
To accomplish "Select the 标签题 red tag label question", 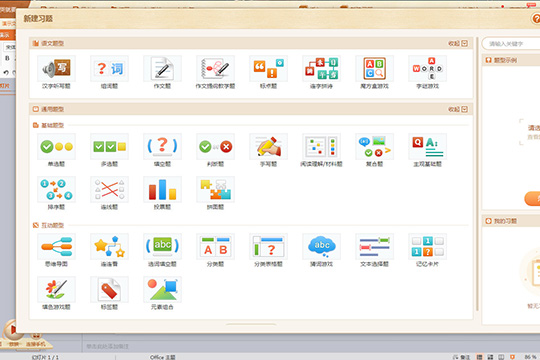I will point(109,290).
